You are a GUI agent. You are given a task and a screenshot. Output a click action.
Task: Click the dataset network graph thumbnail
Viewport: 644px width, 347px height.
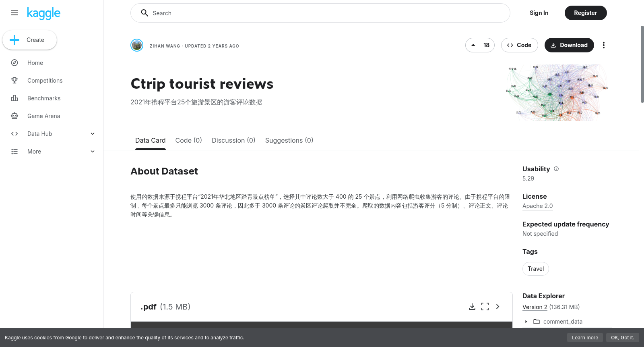pos(557,93)
